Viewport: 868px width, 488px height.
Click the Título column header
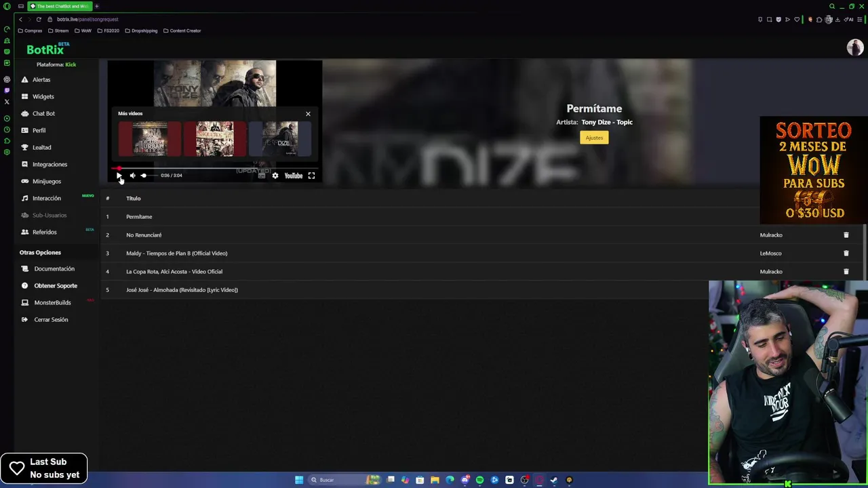point(133,199)
